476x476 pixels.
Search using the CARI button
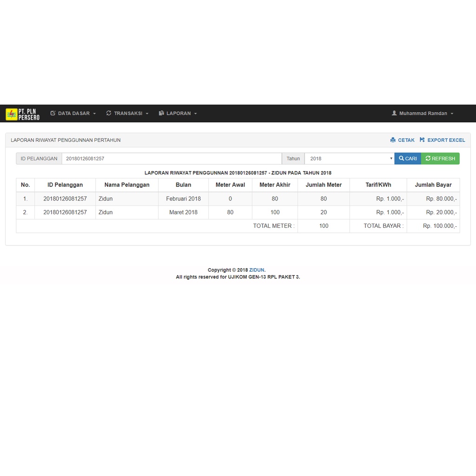click(408, 159)
